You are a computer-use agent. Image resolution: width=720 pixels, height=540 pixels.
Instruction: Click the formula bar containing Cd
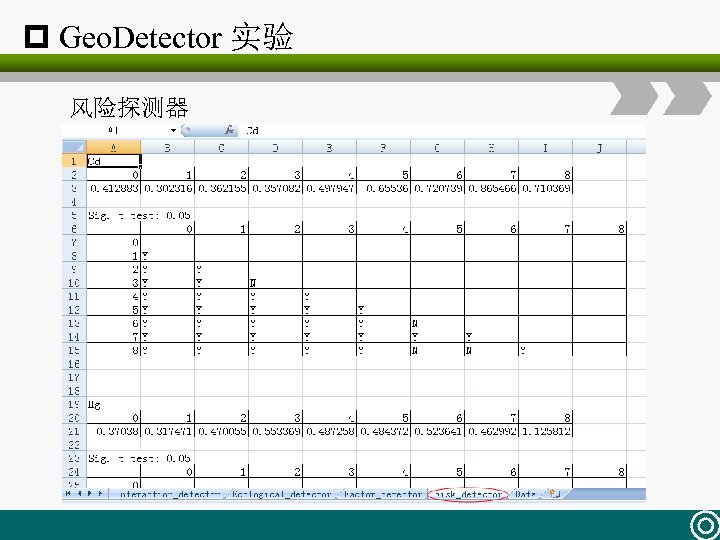443,130
